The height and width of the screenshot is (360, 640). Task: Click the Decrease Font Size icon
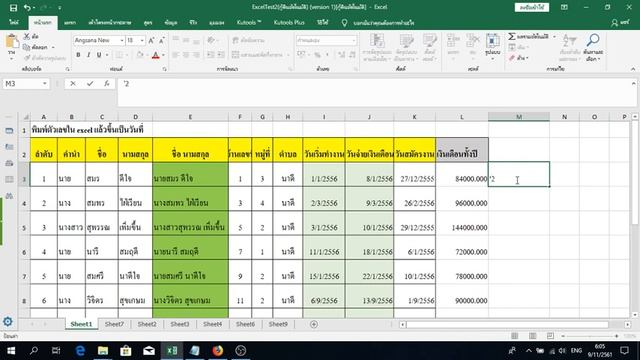pyautogui.click(x=162, y=40)
